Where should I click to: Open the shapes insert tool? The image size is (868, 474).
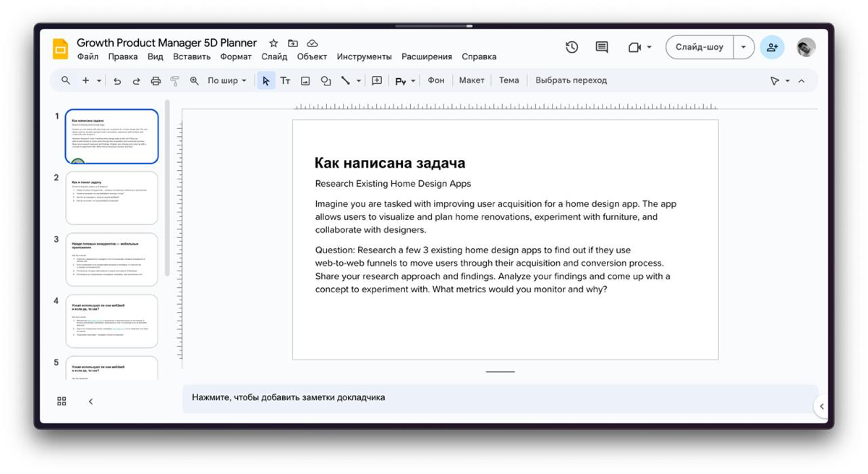pos(325,81)
